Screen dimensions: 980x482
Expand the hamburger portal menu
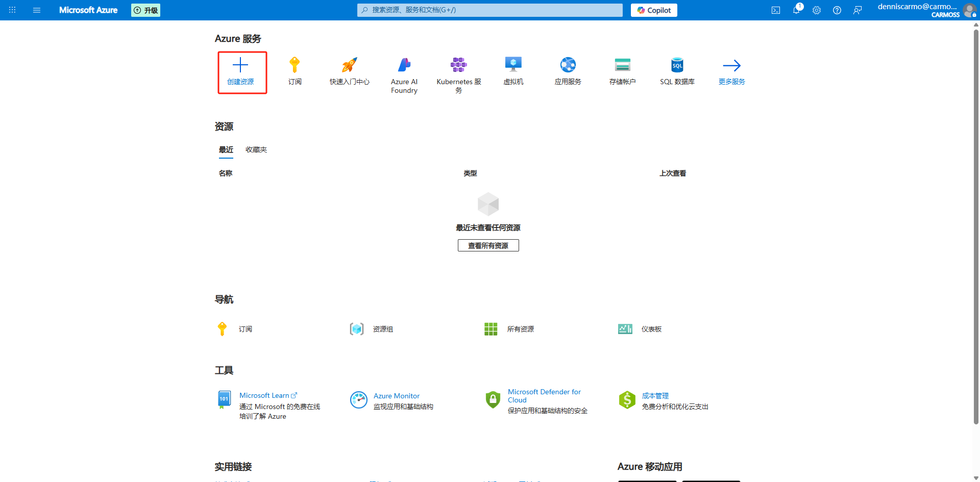click(x=37, y=10)
